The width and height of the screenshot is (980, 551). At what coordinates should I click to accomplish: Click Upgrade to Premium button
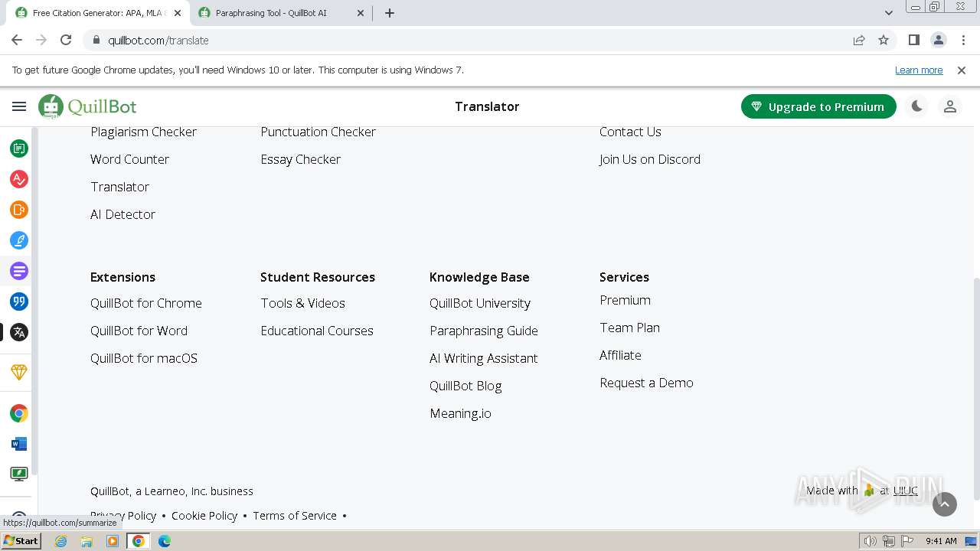[x=818, y=106]
